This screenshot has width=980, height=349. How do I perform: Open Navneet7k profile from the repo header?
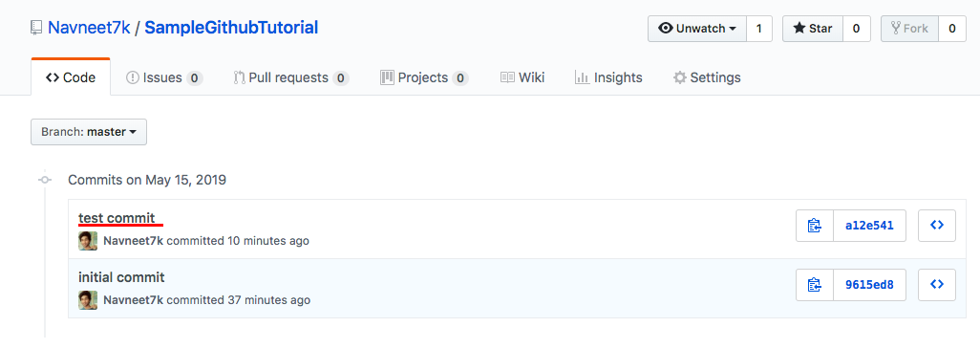click(89, 28)
